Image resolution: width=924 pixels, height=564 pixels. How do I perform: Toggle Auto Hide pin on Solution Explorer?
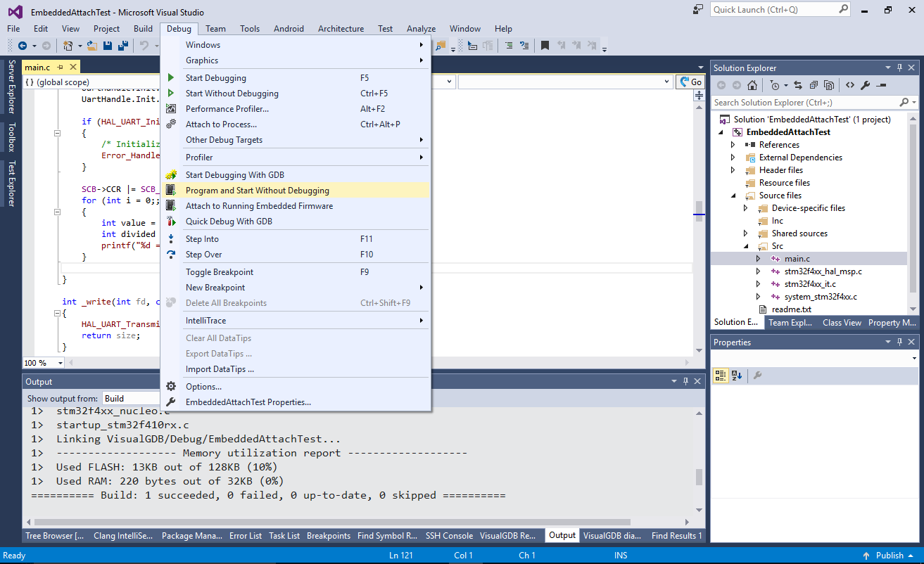(x=899, y=68)
